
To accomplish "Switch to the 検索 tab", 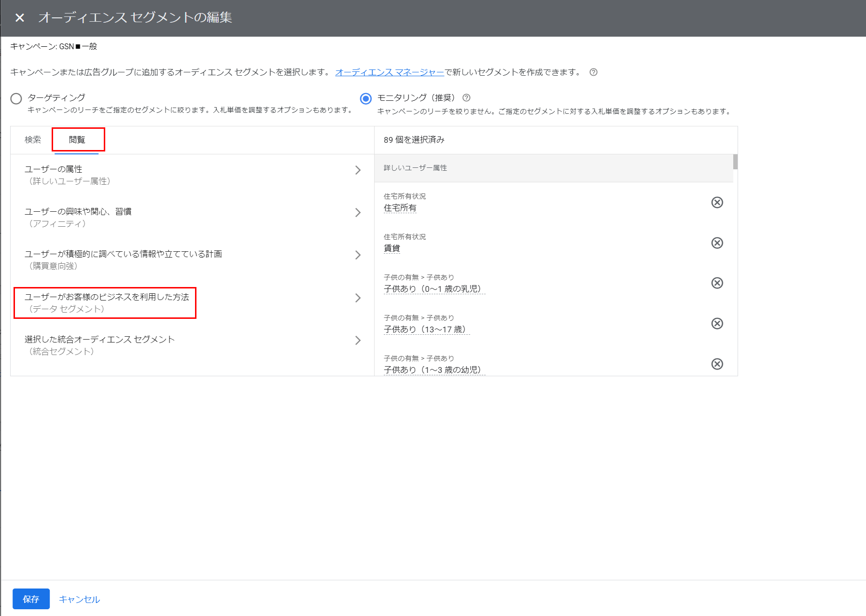I will pyautogui.click(x=33, y=140).
